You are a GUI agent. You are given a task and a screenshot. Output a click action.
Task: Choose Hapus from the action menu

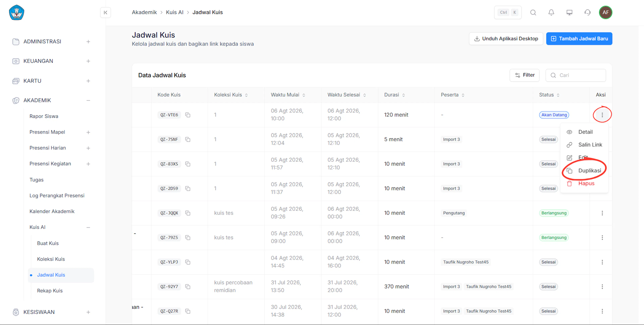click(x=584, y=183)
